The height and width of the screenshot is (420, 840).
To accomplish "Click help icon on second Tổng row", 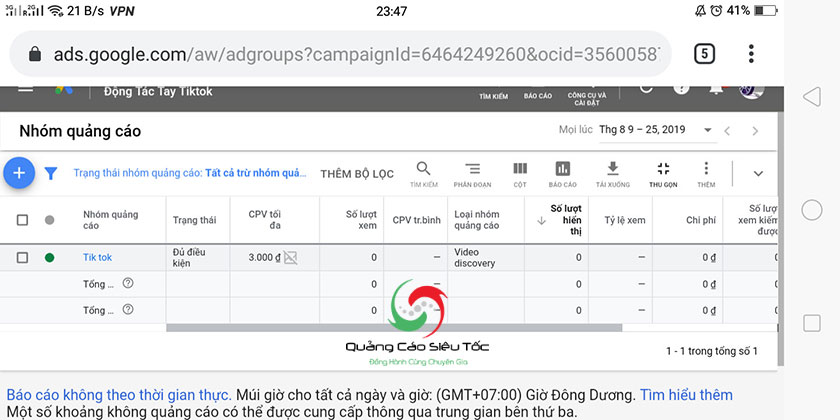I will click(128, 309).
